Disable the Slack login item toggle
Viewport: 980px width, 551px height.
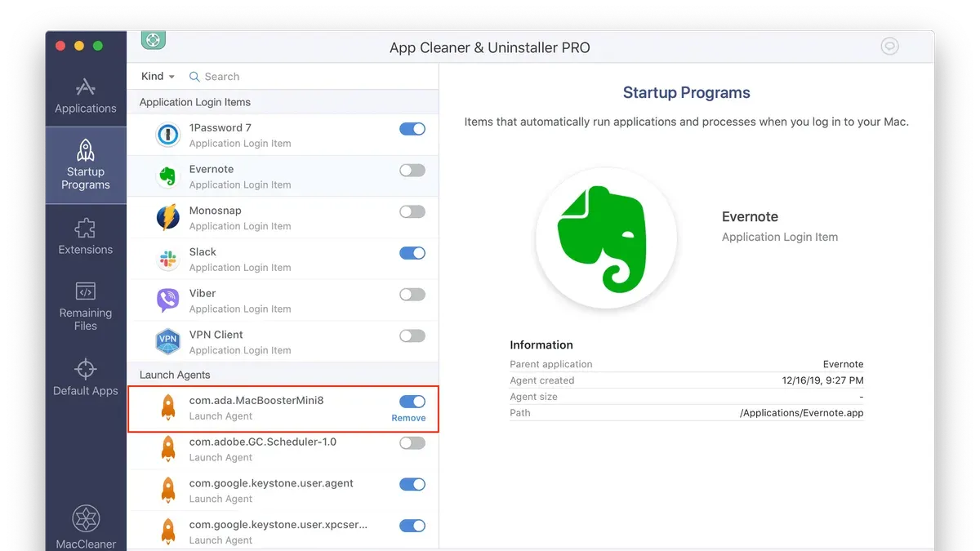(412, 253)
